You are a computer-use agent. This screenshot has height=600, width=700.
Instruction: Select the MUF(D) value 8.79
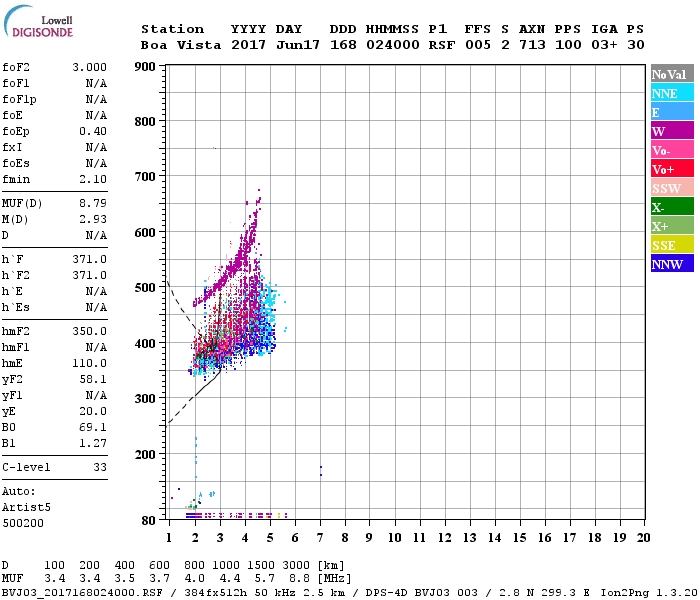(x=93, y=204)
